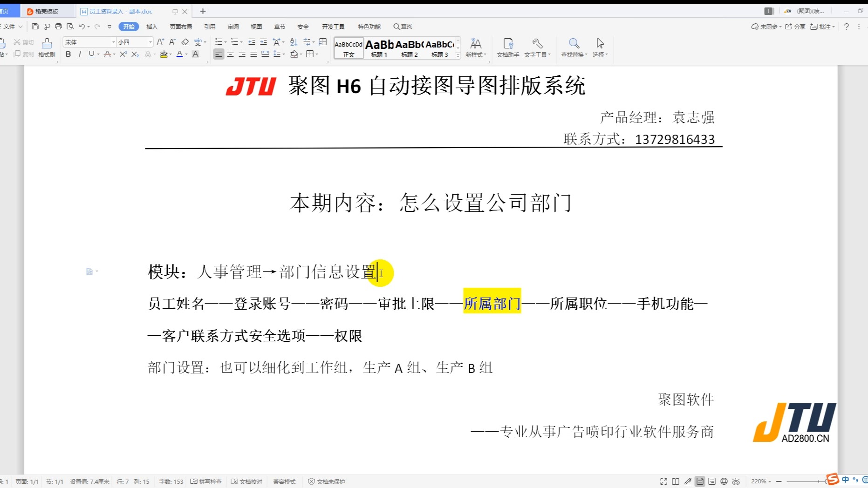Open Print Preview icon

(x=70, y=27)
